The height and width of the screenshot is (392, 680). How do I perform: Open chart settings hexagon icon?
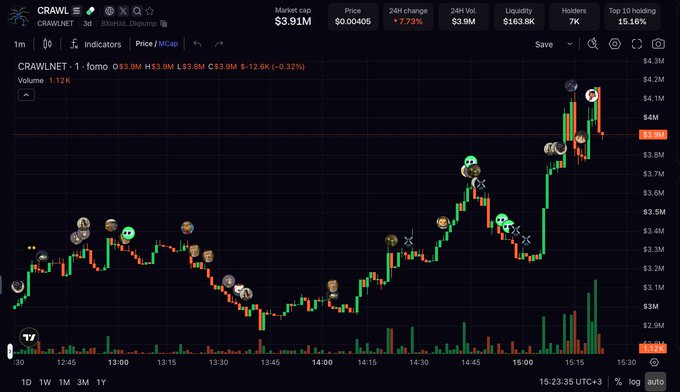coord(615,44)
